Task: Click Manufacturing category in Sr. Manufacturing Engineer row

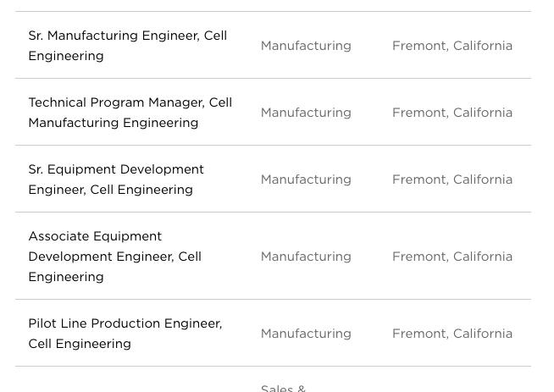Action: (306, 46)
